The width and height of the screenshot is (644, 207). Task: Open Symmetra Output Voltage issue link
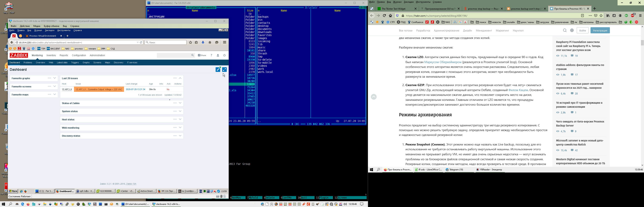tap(99, 89)
